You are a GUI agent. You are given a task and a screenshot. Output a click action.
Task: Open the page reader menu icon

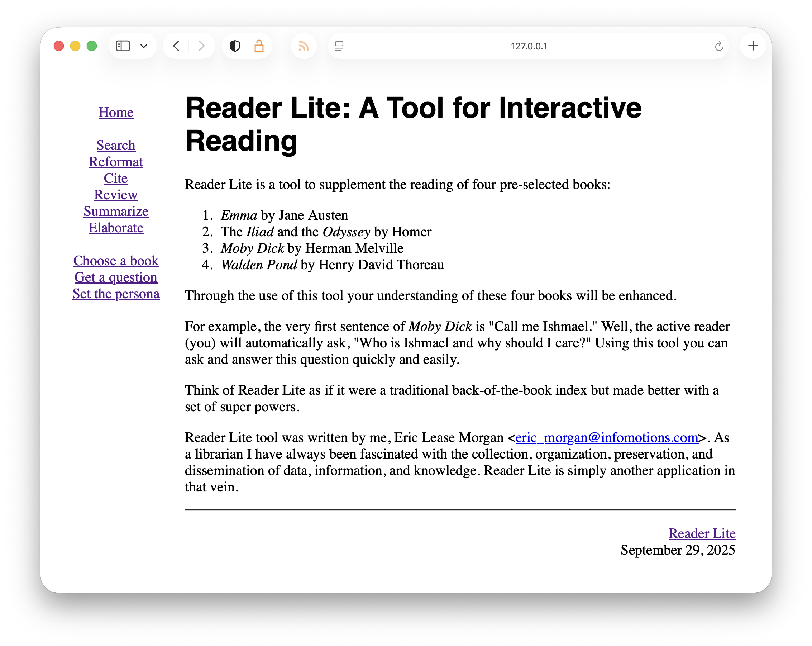(x=339, y=46)
